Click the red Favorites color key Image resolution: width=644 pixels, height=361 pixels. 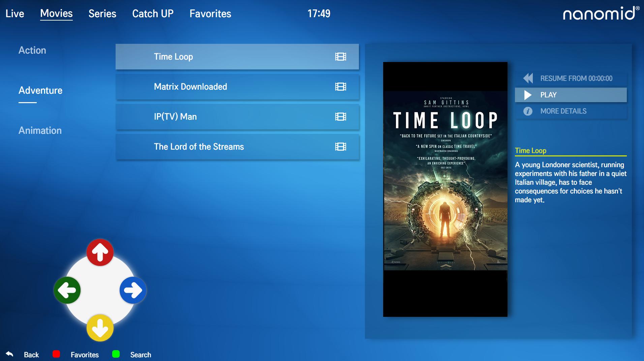(56, 354)
